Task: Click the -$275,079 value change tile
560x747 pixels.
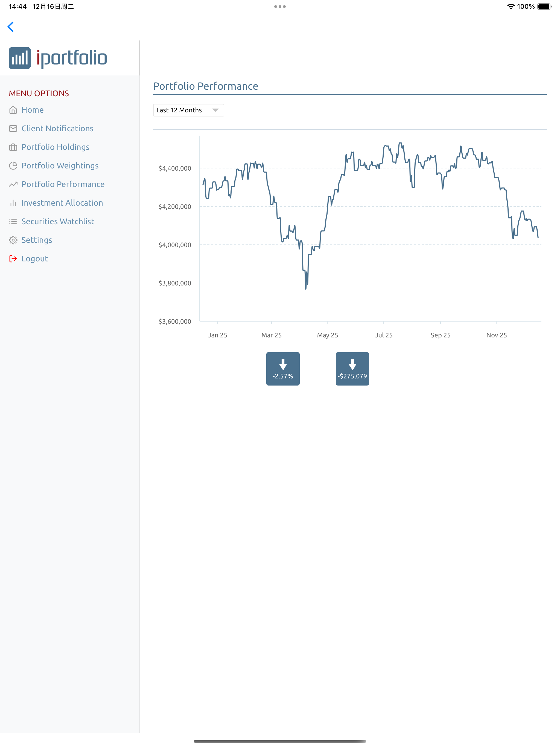Action: [352, 369]
